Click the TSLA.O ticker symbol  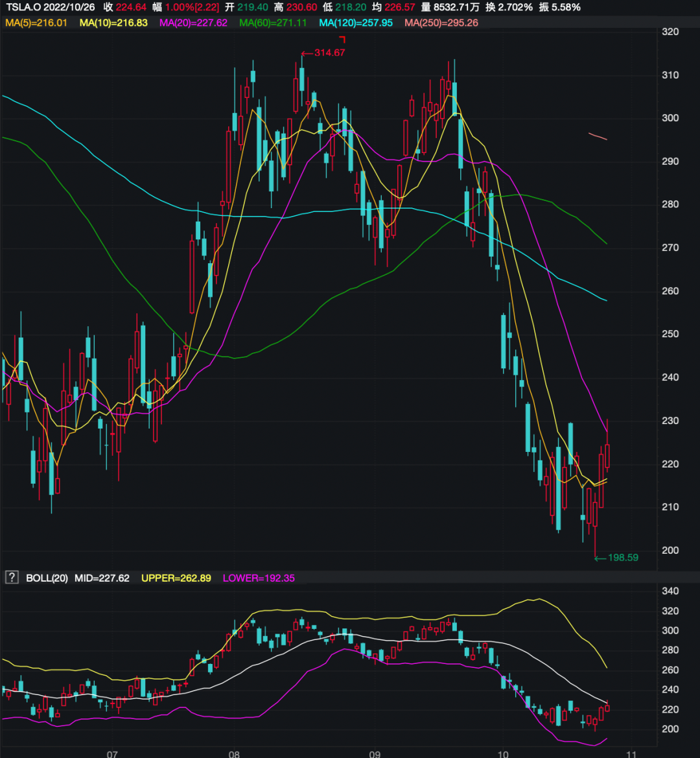(24, 7)
